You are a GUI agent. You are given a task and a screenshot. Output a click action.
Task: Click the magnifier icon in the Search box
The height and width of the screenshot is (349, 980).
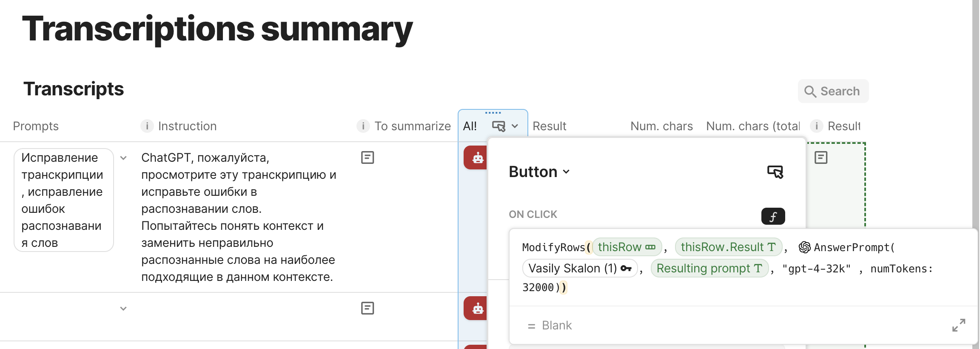[x=810, y=92]
